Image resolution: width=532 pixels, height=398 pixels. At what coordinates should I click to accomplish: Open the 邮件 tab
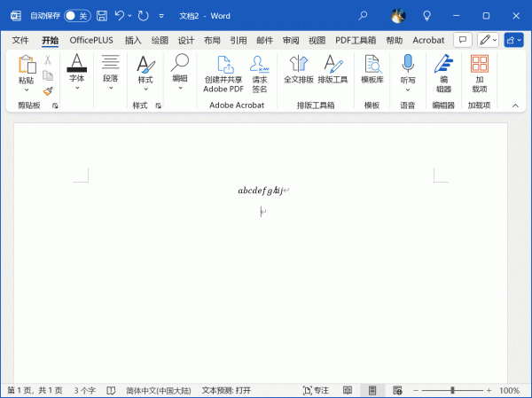(x=264, y=41)
